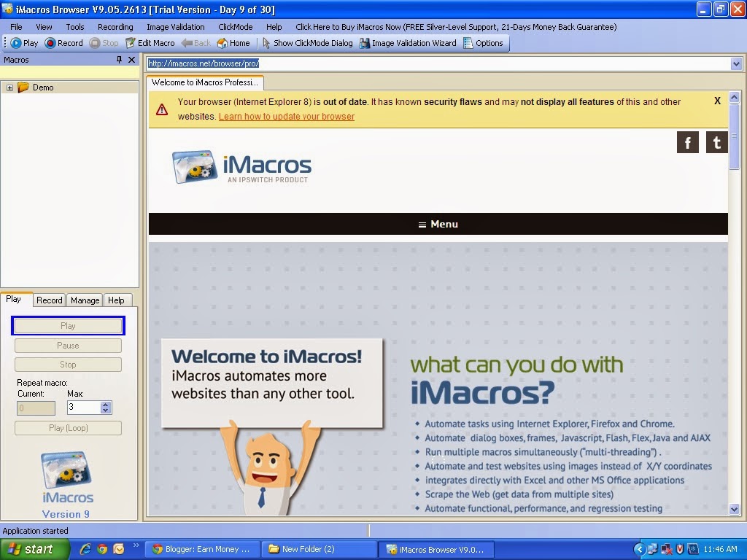Open New Folder (2) taskbar window
The height and width of the screenshot is (560, 747).
click(x=319, y=549)
